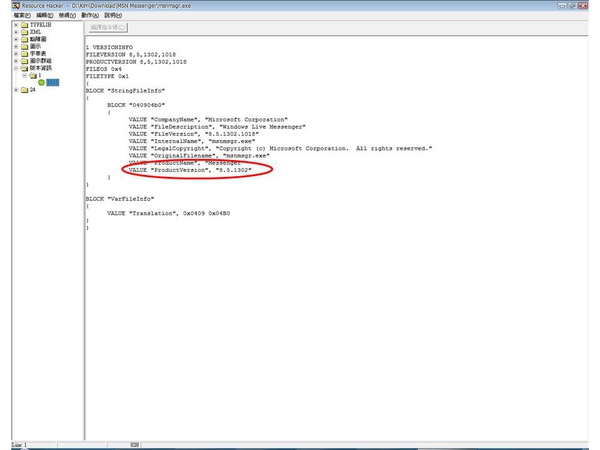This screenshot has width=600, height=450.
Task: Expand the XML tree node
Action: pos(16,32)
